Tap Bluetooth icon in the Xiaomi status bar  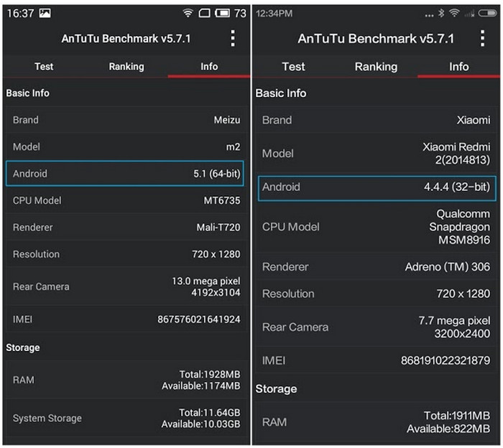(440, 13)
